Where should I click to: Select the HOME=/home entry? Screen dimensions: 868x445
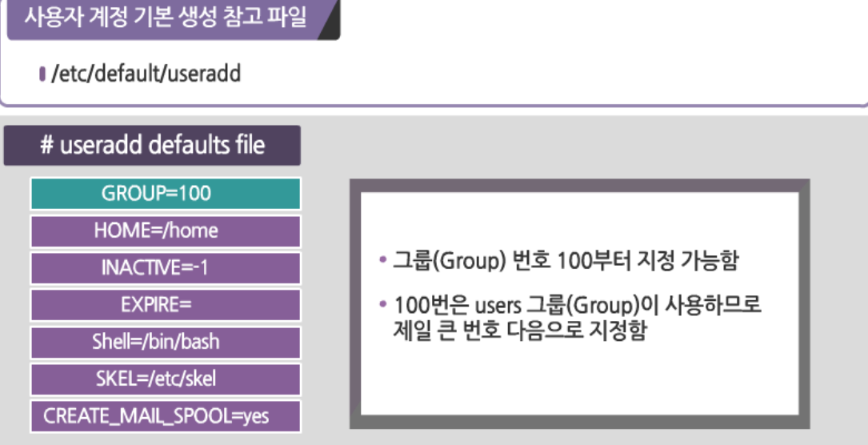166,231
